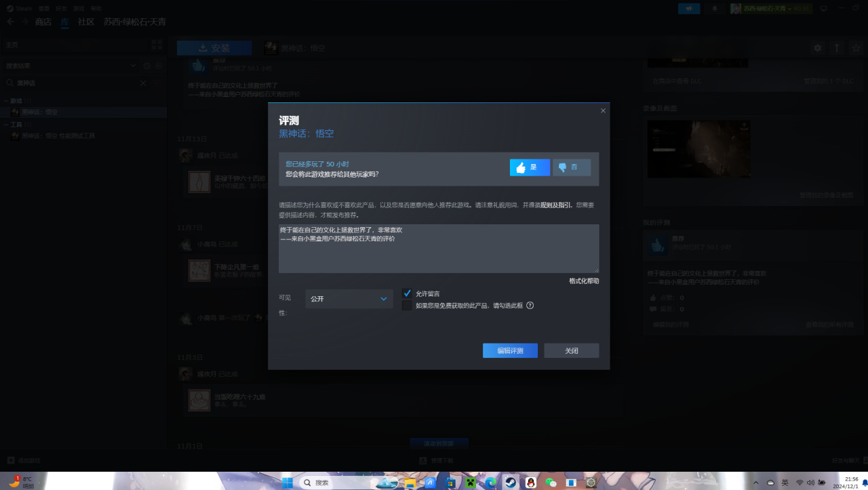Open QQ penguin icon on the taskbar
868x490 pixels.
tap(530, 483)
